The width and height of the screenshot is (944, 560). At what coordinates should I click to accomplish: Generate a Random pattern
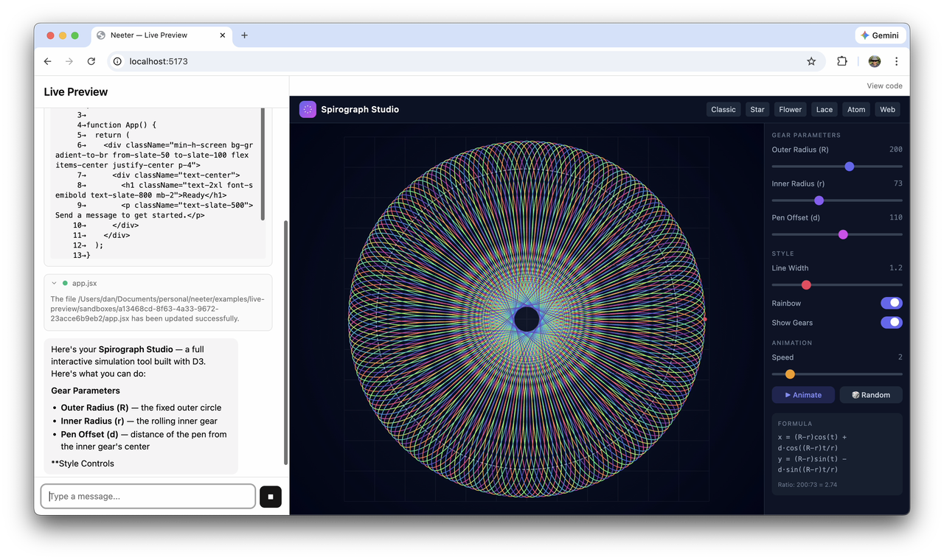tap(870, 395)
